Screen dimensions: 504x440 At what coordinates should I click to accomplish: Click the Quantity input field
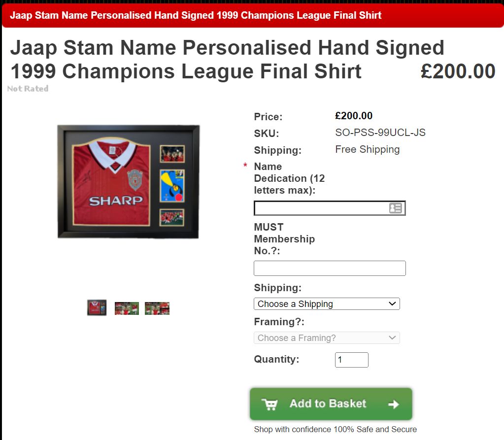click(x=351, y=360)
